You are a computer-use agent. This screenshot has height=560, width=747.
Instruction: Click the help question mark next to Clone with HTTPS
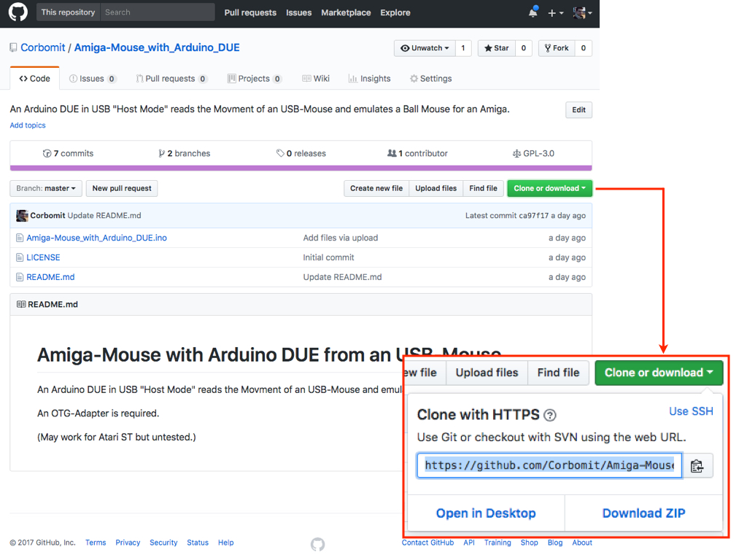click(x=550, y=415)
